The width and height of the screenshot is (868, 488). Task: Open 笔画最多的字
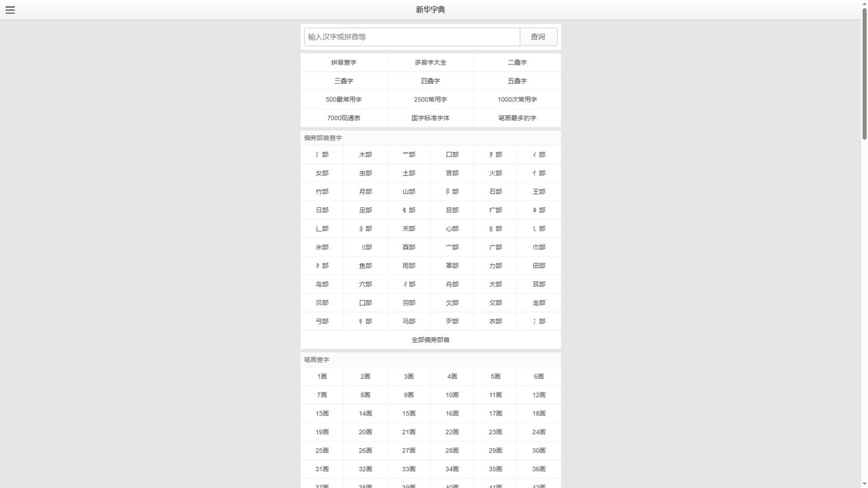point(517,118)
